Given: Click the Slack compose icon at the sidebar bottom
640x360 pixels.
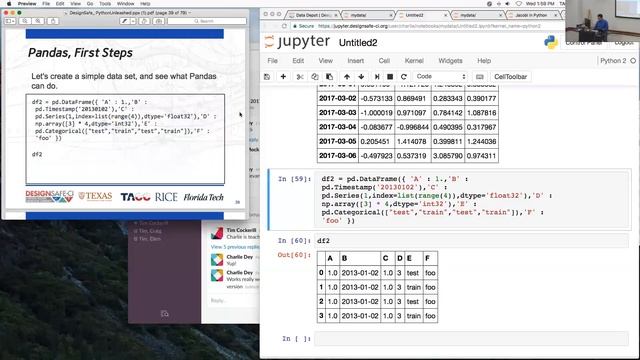Looking at the screenshot, I should [164, 314].
